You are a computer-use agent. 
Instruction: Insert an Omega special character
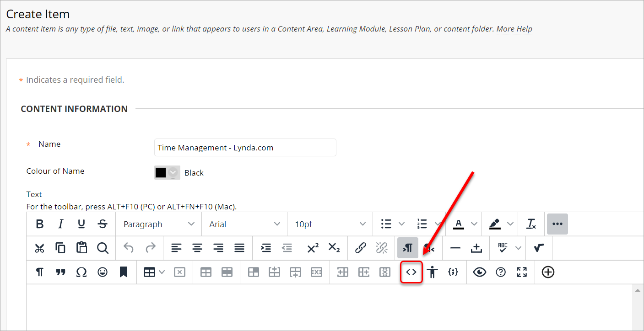(81, 272)
